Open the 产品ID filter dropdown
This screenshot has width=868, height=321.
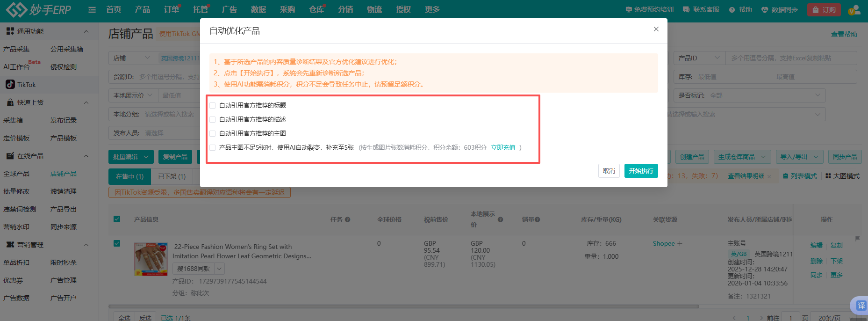click(699, 58)
